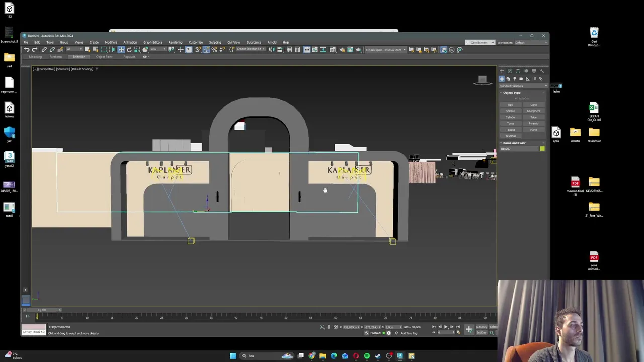
Task: Select the Unlink Selection tool
Action: (52, 50)
